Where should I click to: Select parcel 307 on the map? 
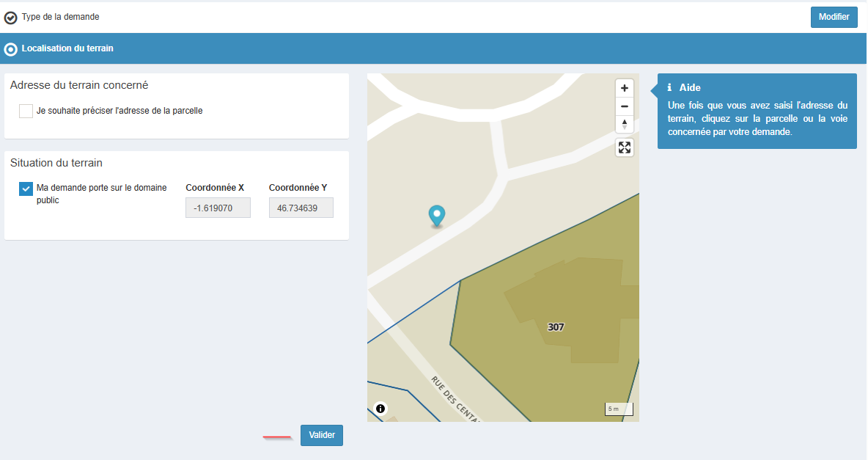click(556, 326)
